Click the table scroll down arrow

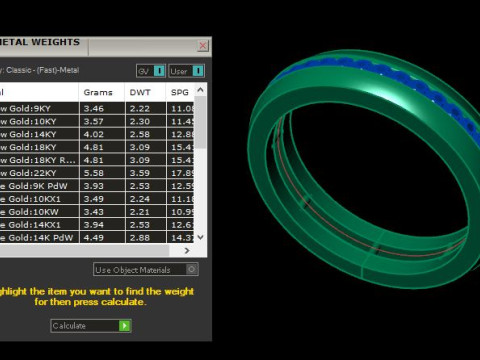pyautogui.click(x=200, y=237)
